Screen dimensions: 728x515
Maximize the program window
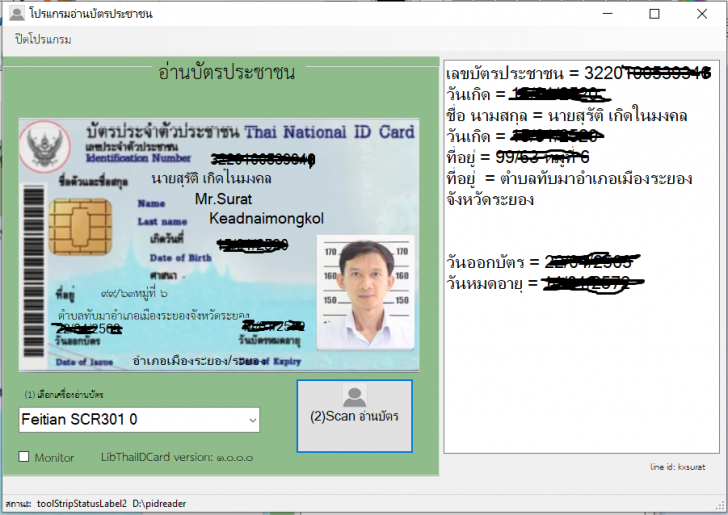pos(654,14)
